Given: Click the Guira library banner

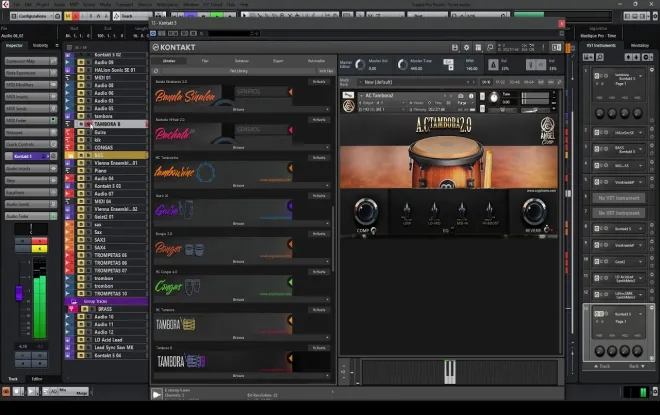Looking at the screenshot, I should tap(223, 209).
